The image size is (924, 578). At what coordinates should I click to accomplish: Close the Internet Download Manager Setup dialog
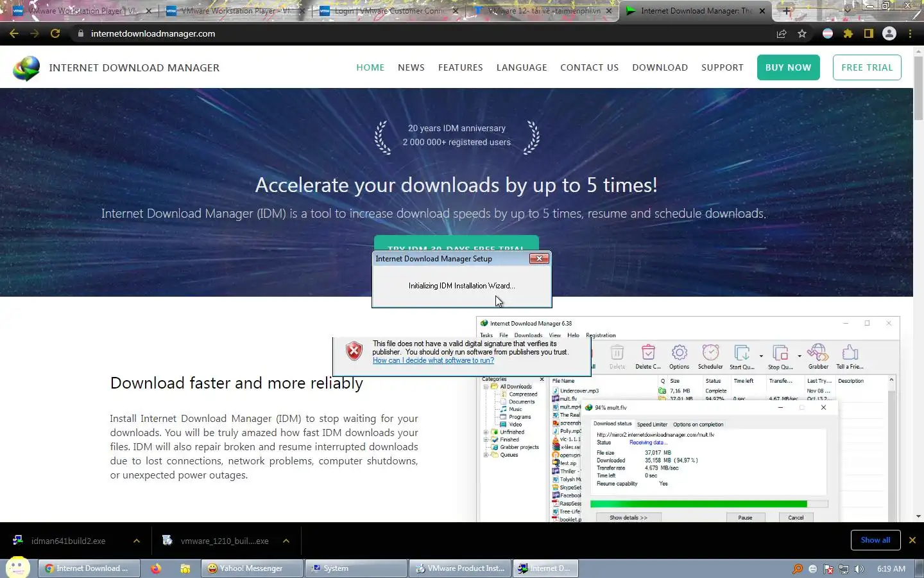pyautogui.click(x=539, y=259)
